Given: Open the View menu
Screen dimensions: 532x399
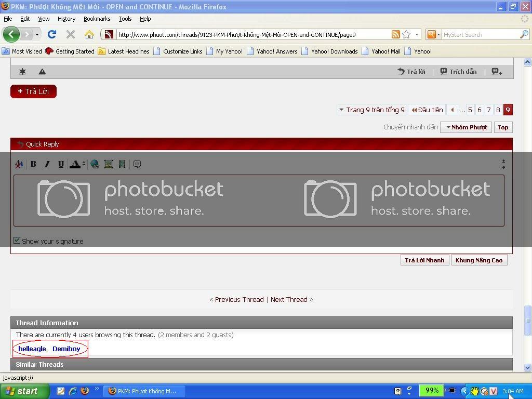Looking at the screenshot, I should click(44, 19).
